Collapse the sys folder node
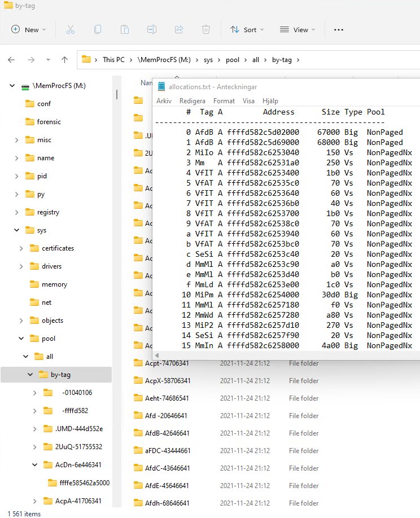The width and height of the screenshot is (420, 518). [16, 230]
